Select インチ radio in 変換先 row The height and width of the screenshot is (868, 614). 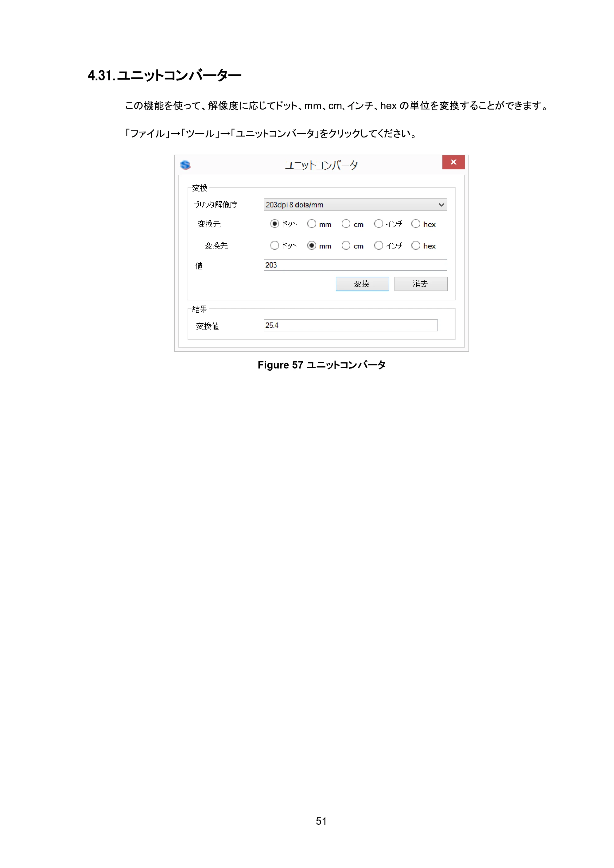[x=378, y=245]
